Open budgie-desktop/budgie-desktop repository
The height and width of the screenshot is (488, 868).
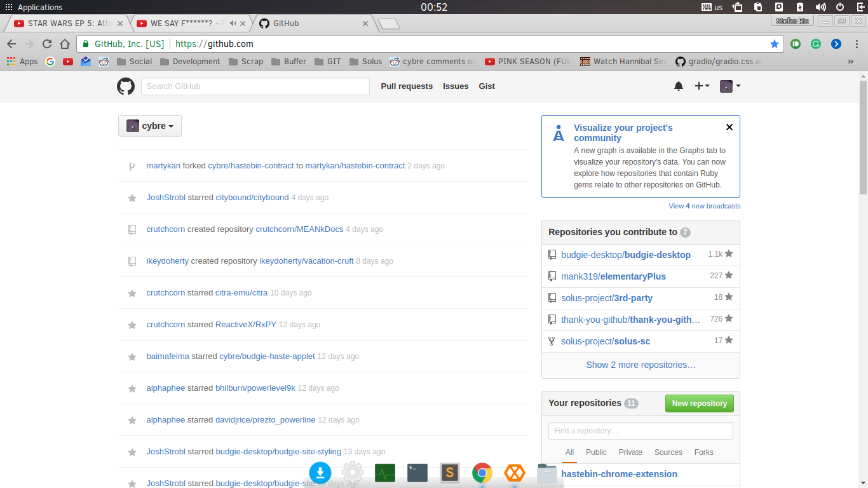coord(626,255)
